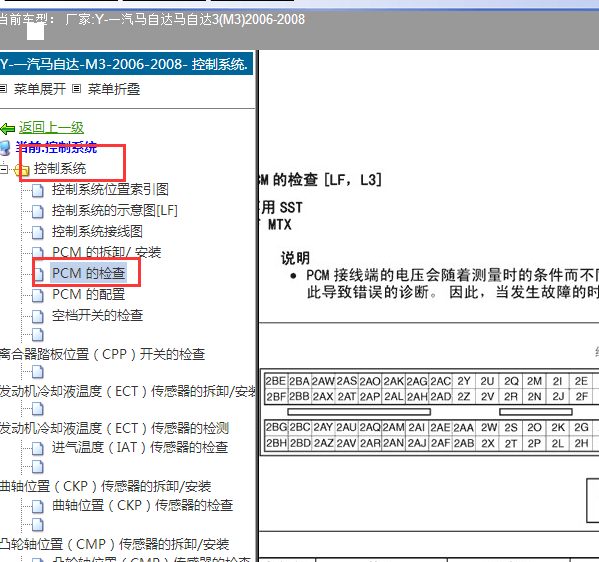Screen dimensions: 599x562
Task: Click page icon above ECT 传感器的拆卸/安装
Action: pos(37,372)
